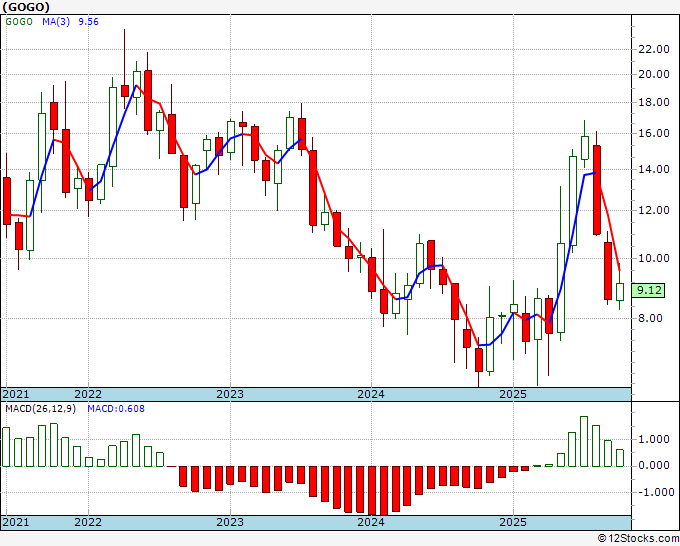The image size is (680, 546).
Task: Click 2021 on the MACD panel timeline
Action: point(16,522)
